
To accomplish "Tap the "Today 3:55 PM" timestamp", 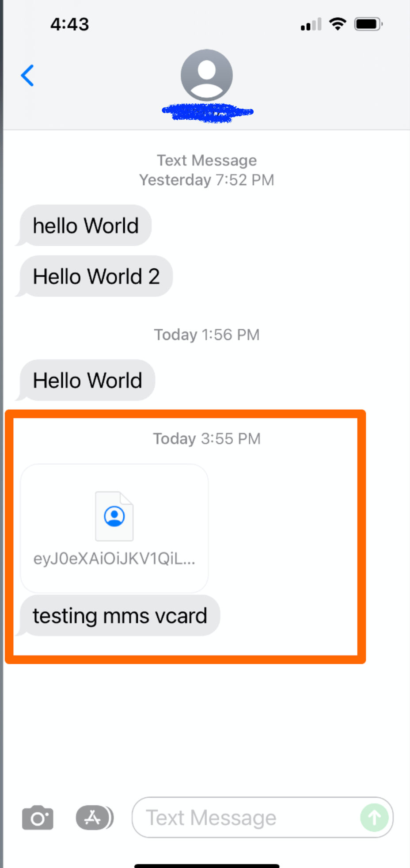I will pos(207,438).
